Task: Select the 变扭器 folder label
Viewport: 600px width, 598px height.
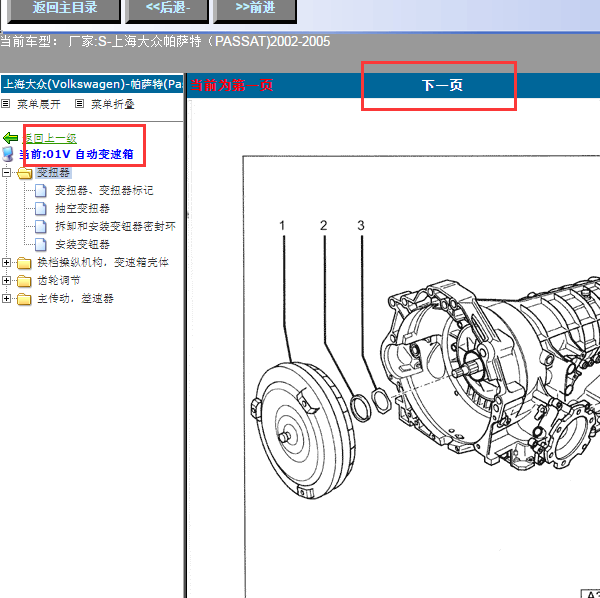Action: pyautogui.click(x=54, y=173)
